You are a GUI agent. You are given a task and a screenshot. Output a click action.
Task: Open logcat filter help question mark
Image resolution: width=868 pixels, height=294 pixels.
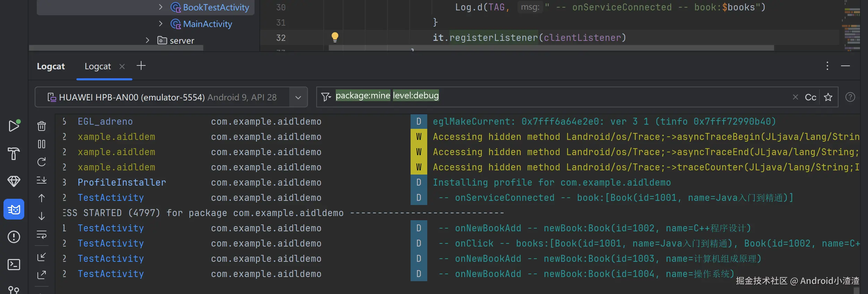click(x=850, y=97)
